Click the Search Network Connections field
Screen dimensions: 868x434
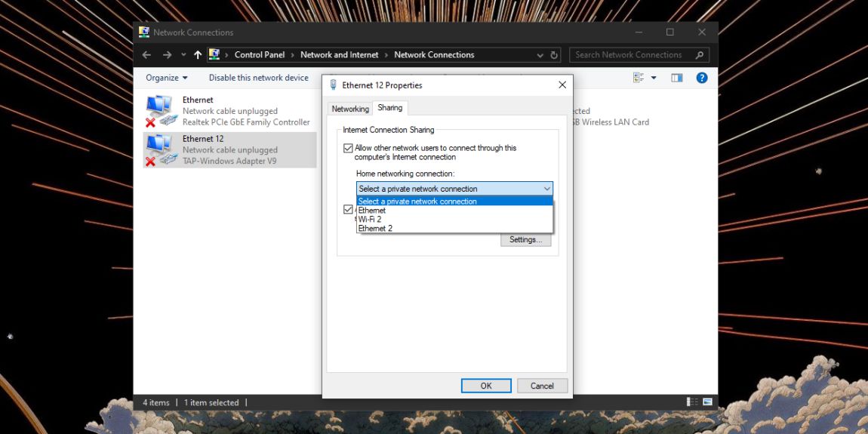tap(633, 55)
